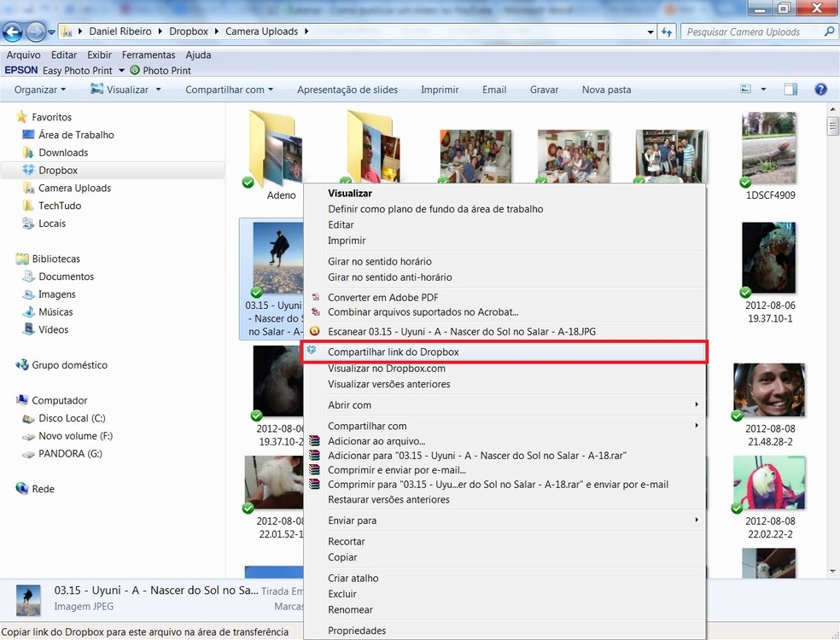The image size is (840, 640).
Task: Open the recent pages dropdown arrow
Action: [x=51, y=32]
